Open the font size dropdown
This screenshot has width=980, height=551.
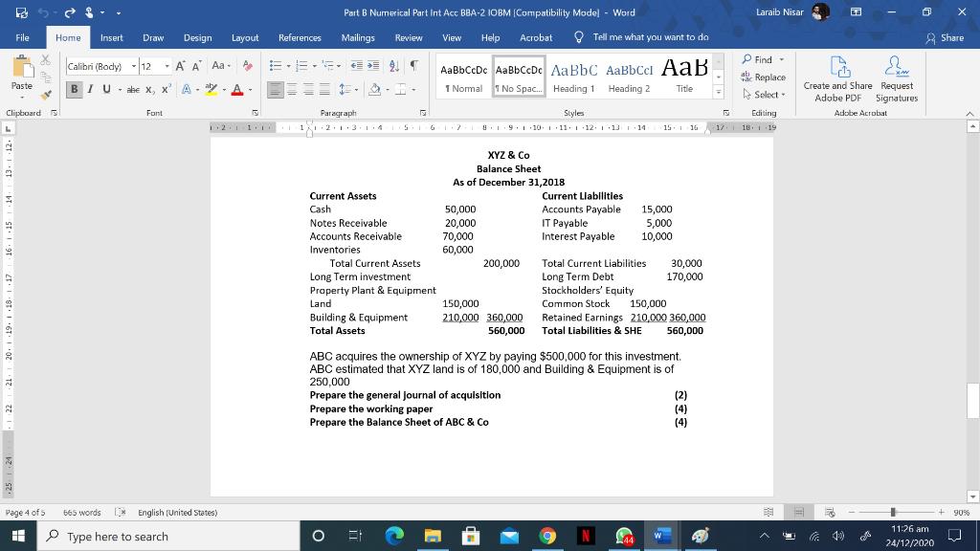click(x=167, y=66)
